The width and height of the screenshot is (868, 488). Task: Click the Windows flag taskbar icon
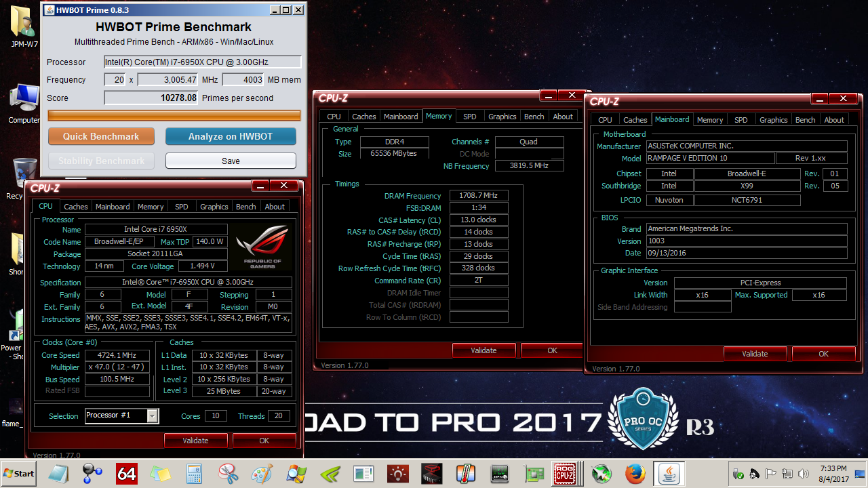[x=296, y=473]
